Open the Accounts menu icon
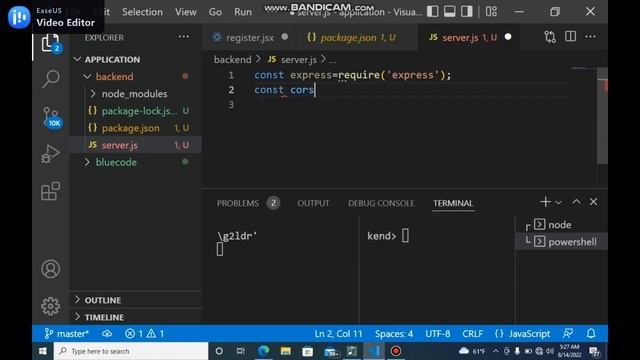Screen dimensions: 640x360 51,269
